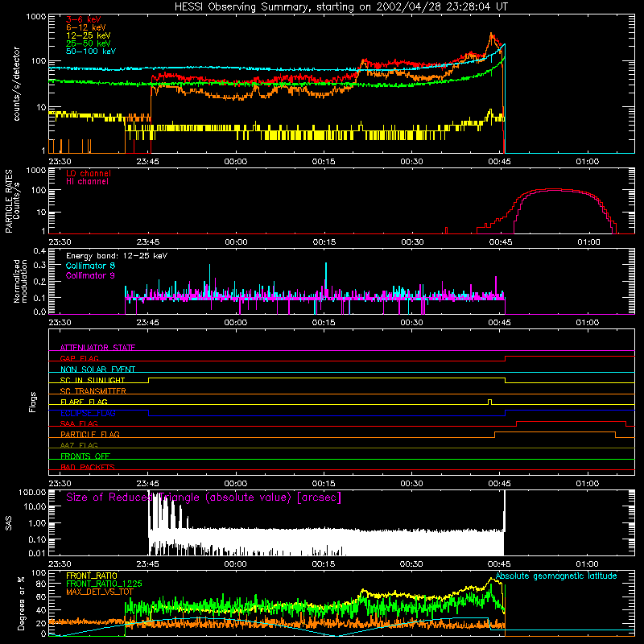Click the BAD_PACKETS flag label
Viewport: 644px width, 644px height.
[88, 467]
